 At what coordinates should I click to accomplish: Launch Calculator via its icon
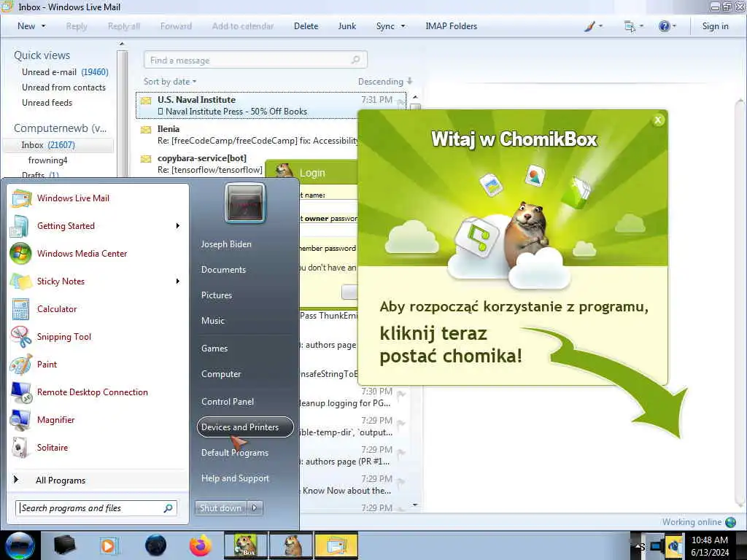point(20,309)
